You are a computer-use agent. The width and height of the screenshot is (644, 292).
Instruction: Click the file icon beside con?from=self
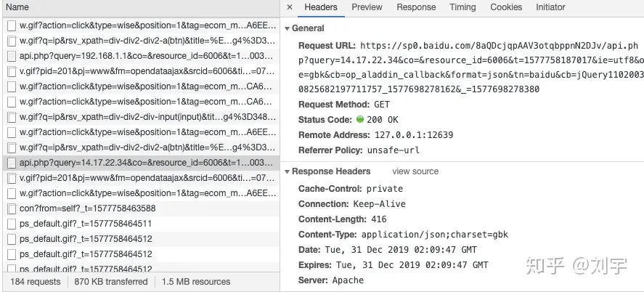(12, 209)
